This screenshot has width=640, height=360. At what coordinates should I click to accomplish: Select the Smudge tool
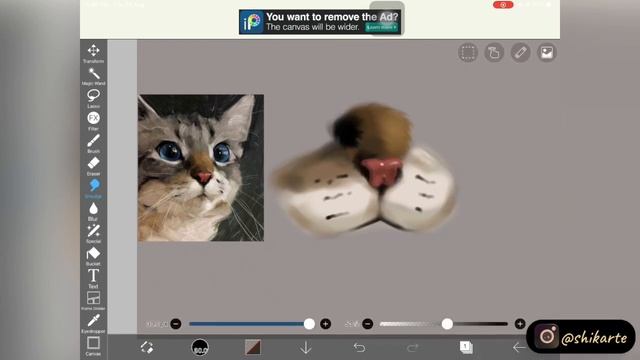coord(93,189)
